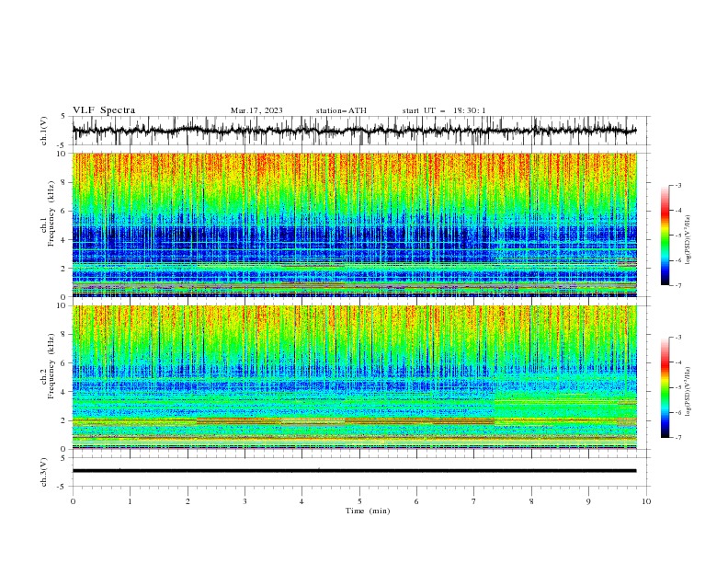Viewport: 728px width, 563px height.
Task: Select the date "Mar.17, 2023" header
Action: click(256, 110)
